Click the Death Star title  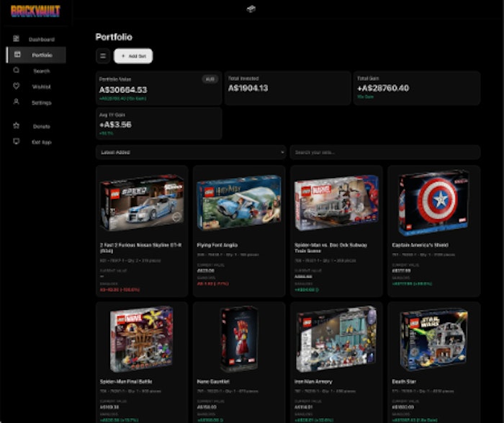coord(404,381)
